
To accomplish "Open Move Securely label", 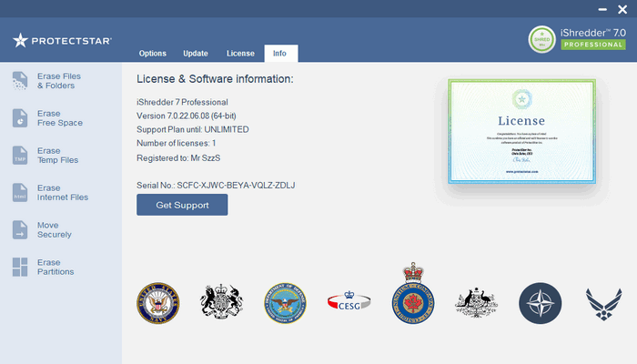I will (x=55, y=229).
